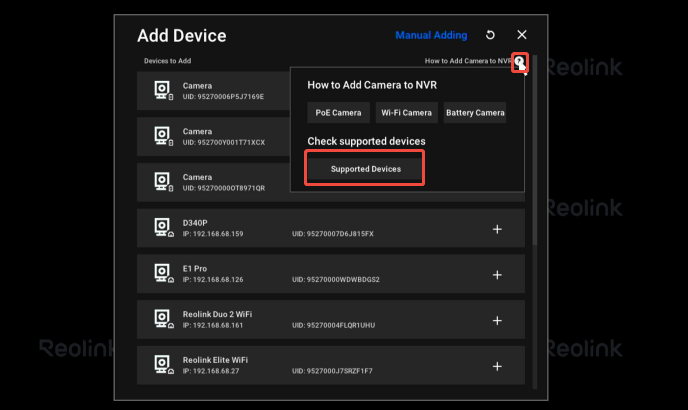Click IP 192.168.68.159 text
688x410 pixels.
pos(213,234)
